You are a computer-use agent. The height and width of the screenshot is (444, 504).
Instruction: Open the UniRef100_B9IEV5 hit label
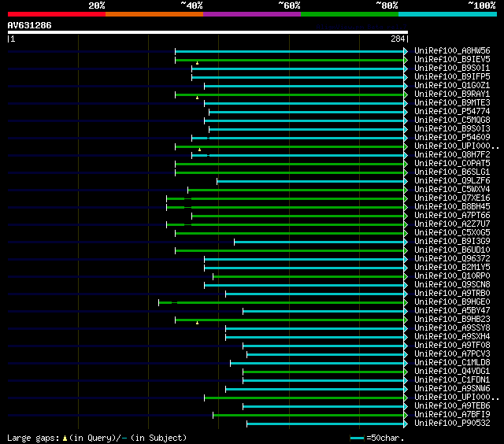point(452,59)
